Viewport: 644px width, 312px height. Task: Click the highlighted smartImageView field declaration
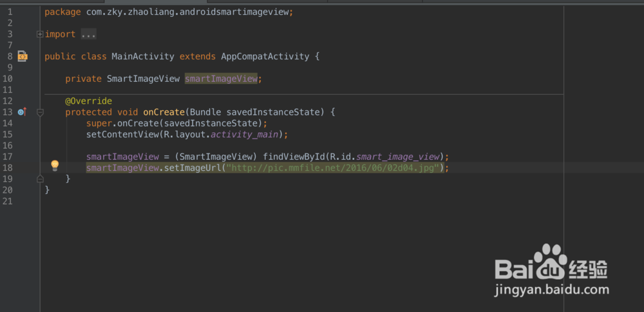point(222,79)
